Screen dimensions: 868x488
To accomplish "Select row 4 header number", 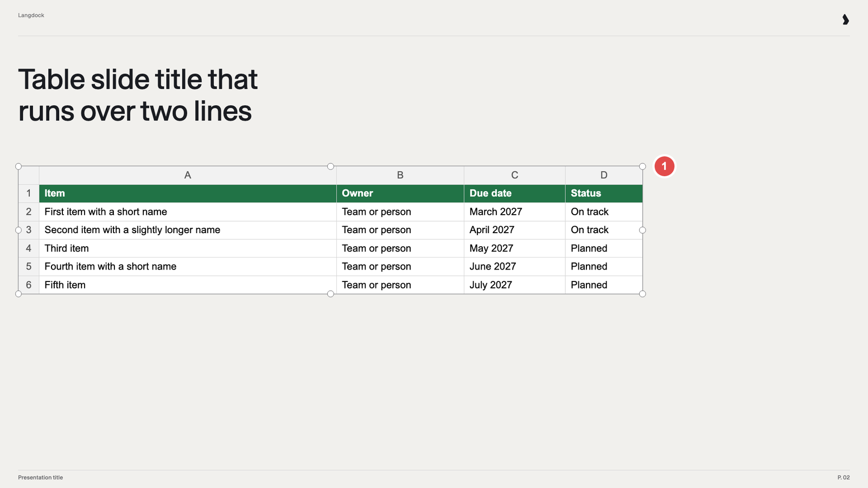I will 29,248.
